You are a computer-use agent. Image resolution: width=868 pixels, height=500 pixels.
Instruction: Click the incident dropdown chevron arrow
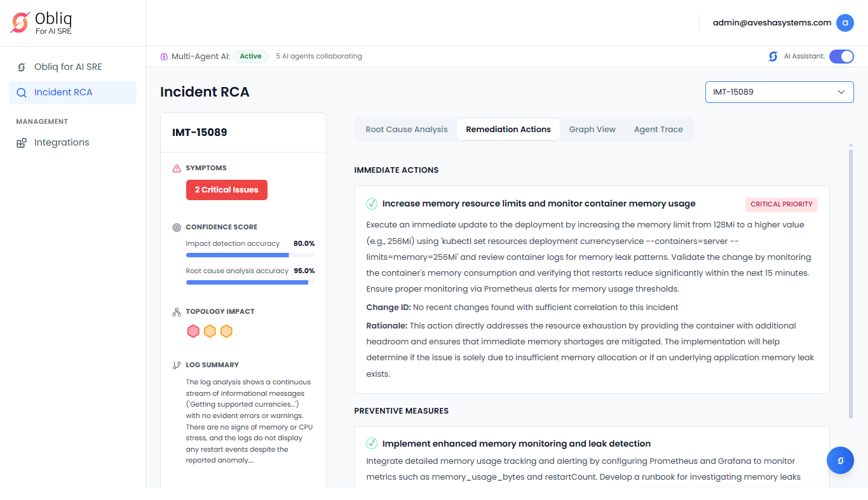(x=841, y=92)
